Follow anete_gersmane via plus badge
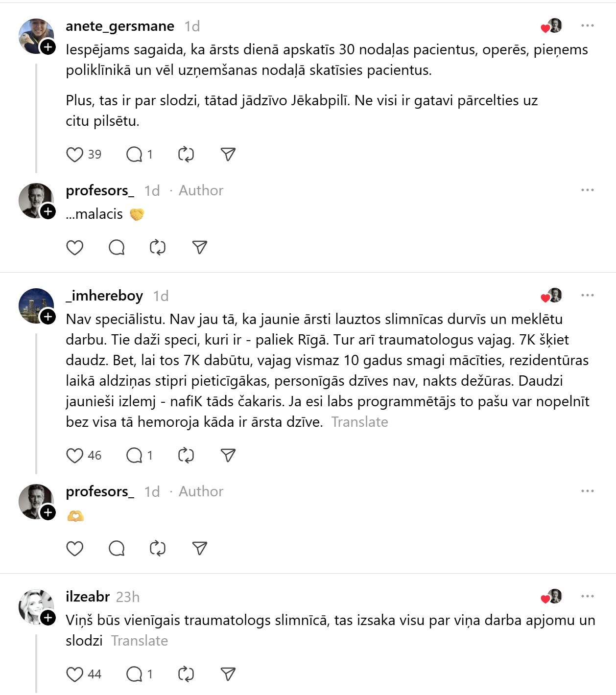 click(x=47, y=47)
